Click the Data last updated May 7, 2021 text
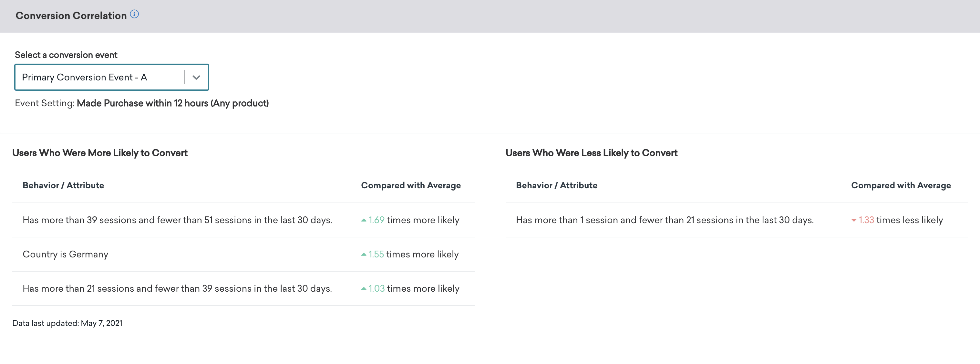Screen dimensions: 980x364 tap(67, 323)
